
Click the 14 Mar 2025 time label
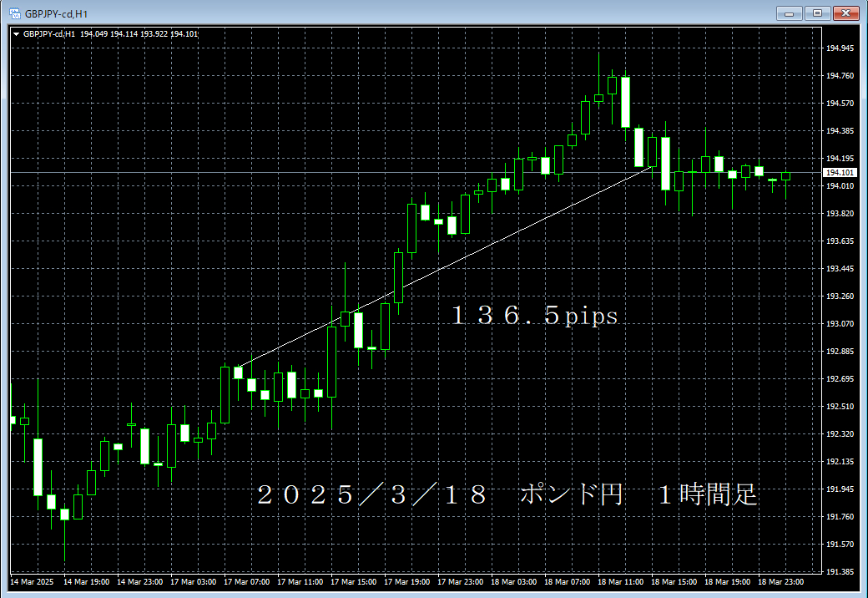click(x=31, y=582)
